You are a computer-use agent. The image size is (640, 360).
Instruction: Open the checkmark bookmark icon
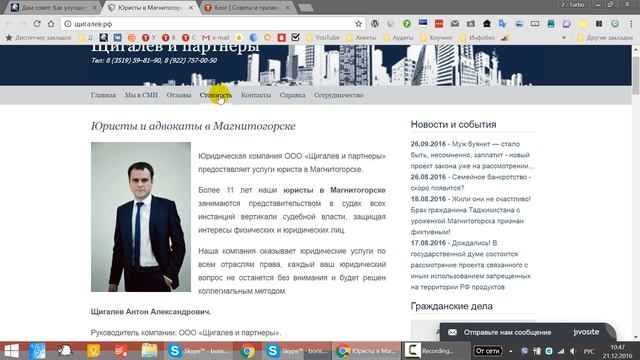(x=296, y=38)
